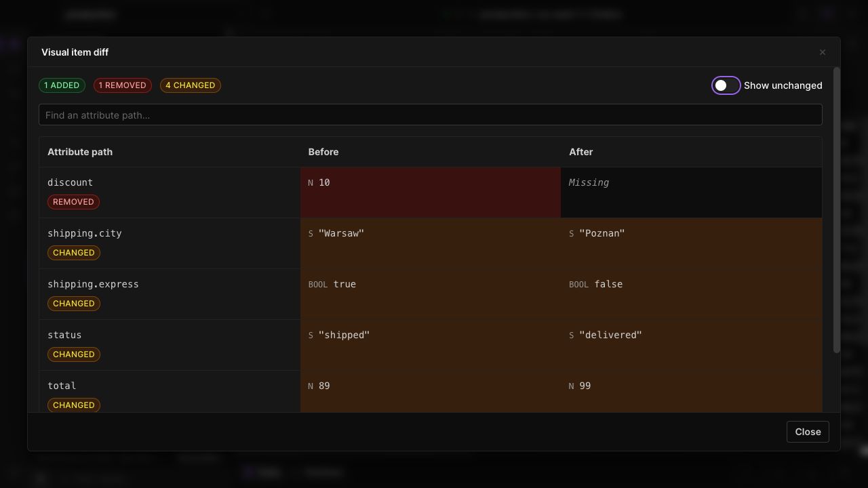Click the After column header
868x488 pixels.
click(580, 152)
